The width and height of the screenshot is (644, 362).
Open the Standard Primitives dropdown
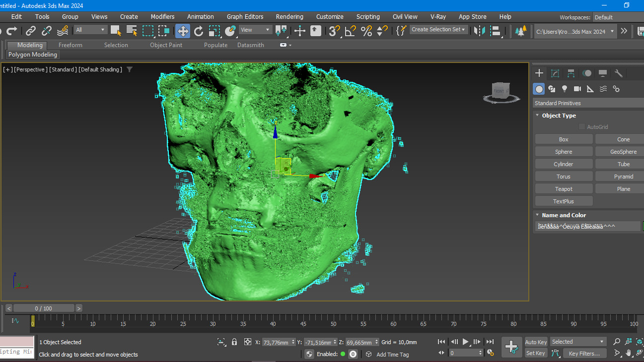pyautogui.click(x=587, y=103)
